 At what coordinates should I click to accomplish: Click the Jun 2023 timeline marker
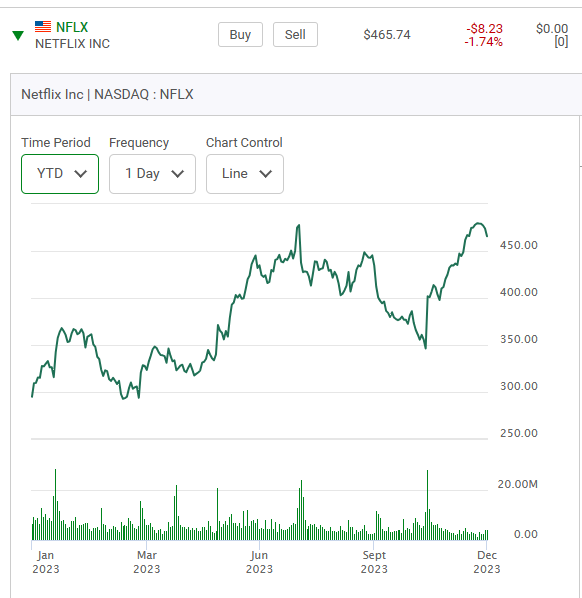pyautogui.click(x=259, y=562)
